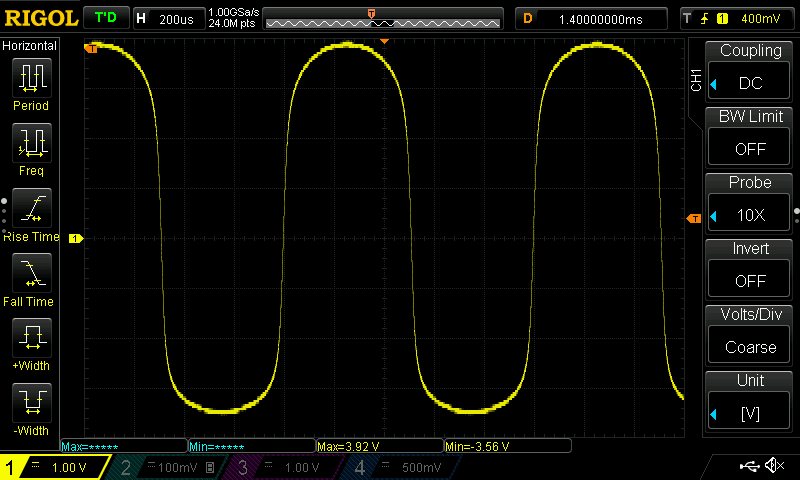Choose the Fall Time measurement icon
The image size is (800, 480).
coord(30,273)
